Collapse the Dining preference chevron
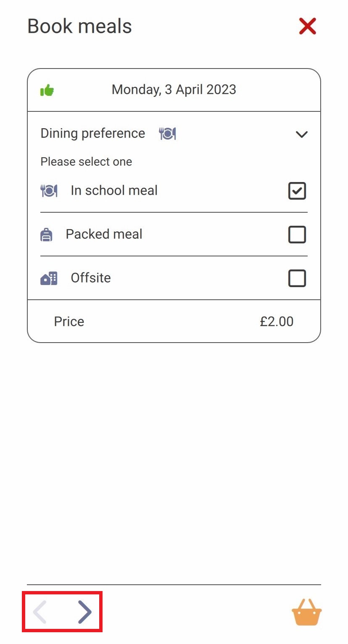 pos(302,135)
